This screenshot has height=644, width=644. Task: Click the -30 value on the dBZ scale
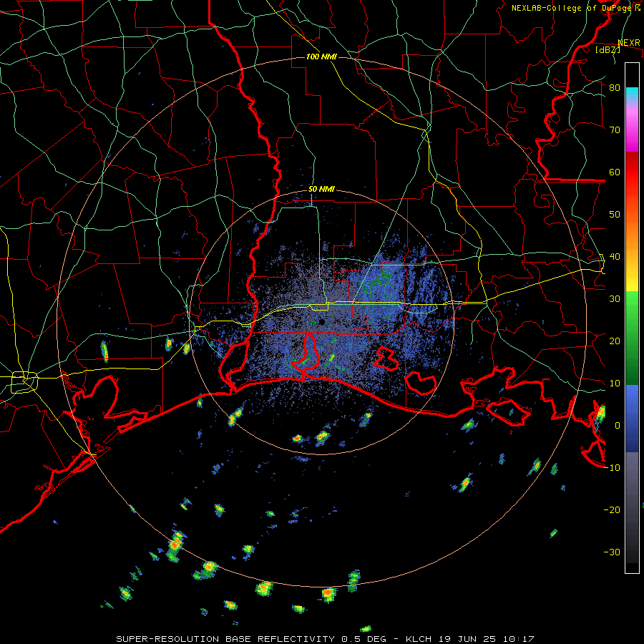[x=612, y=552]
